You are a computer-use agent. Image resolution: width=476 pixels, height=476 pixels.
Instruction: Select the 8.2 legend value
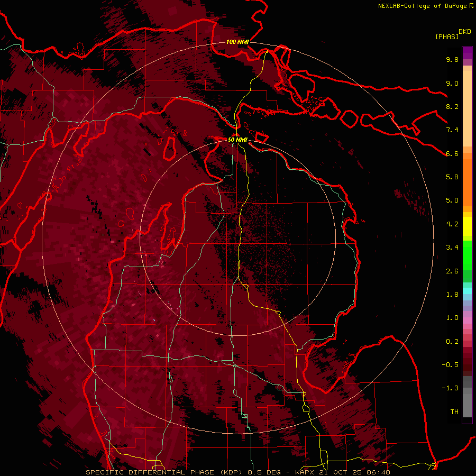(452, 106)
